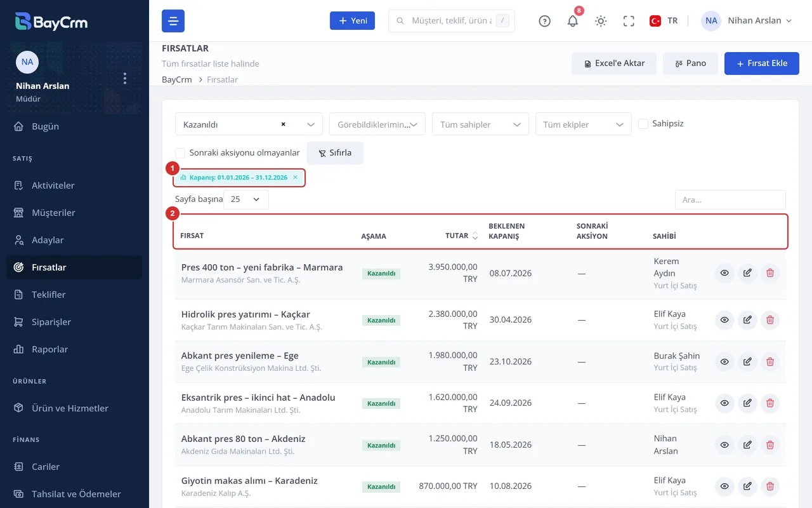Enter fullscreen mode via the brackets icon

tap(629, 21)
